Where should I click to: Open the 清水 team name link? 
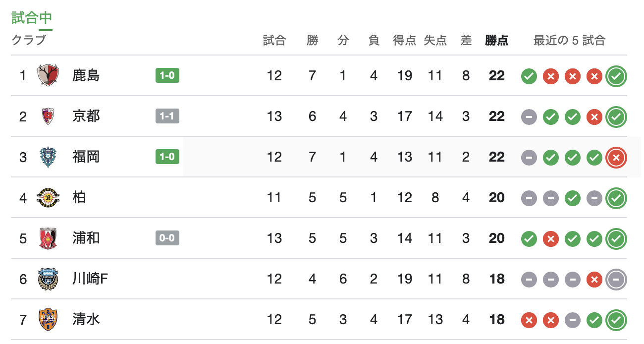point(86,319)
